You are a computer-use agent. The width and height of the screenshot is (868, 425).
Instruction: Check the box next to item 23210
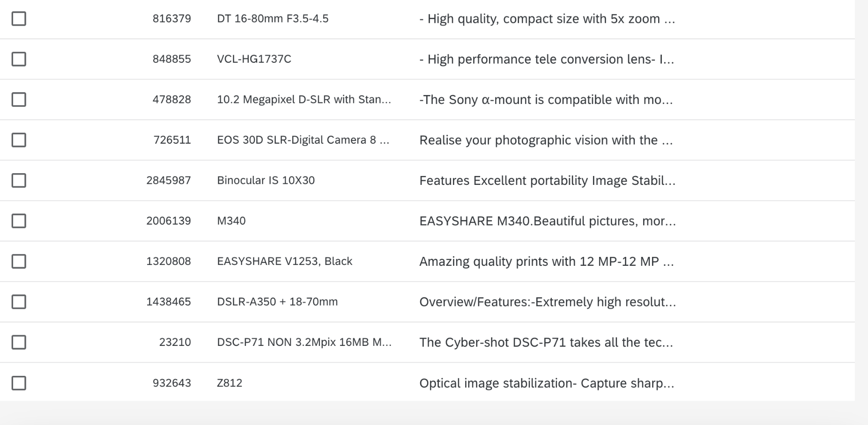pyautogui.click(x=18, y=342)
